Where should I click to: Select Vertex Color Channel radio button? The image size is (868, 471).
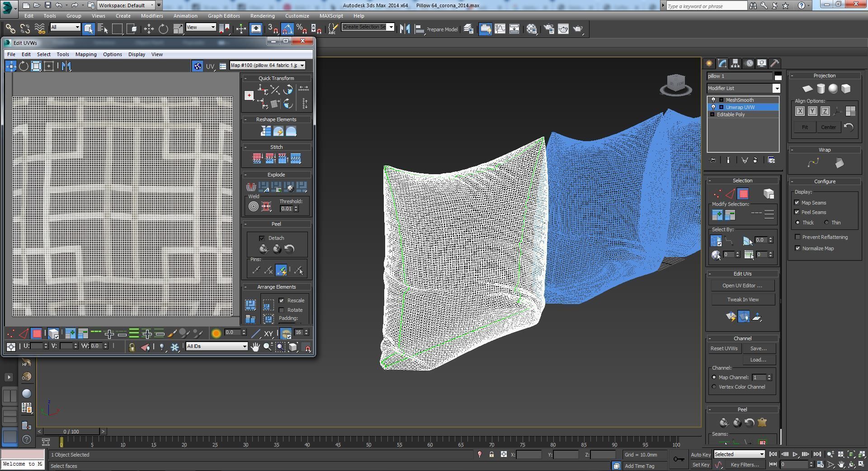(714, 387)
